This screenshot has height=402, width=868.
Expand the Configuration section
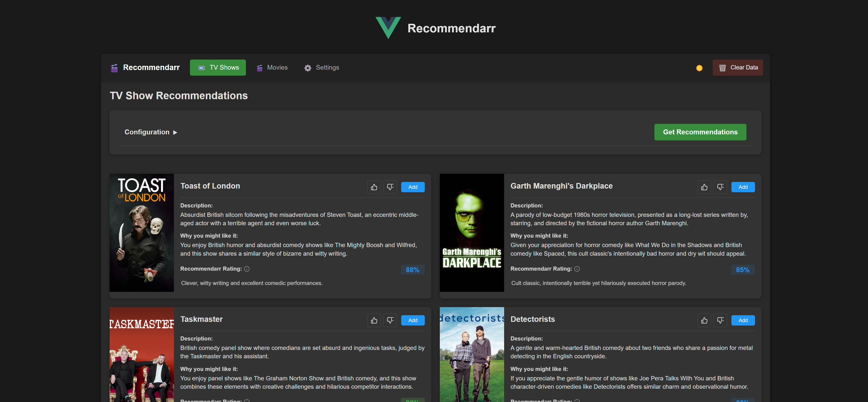151,132
